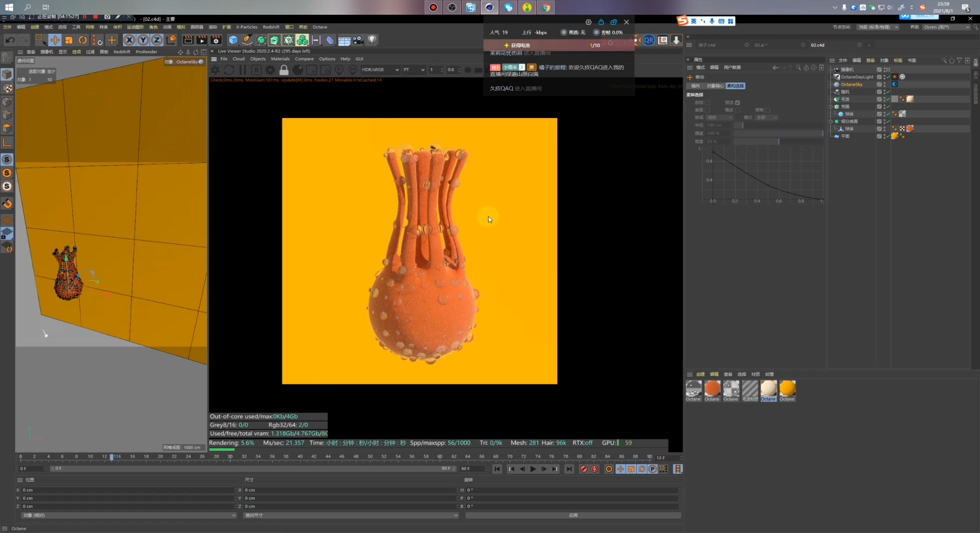Viewport: 980px width, 533px height.
Task: Open the soft selection Falloff dropdown
Action: pyautogui.click(x=719, y=117)
